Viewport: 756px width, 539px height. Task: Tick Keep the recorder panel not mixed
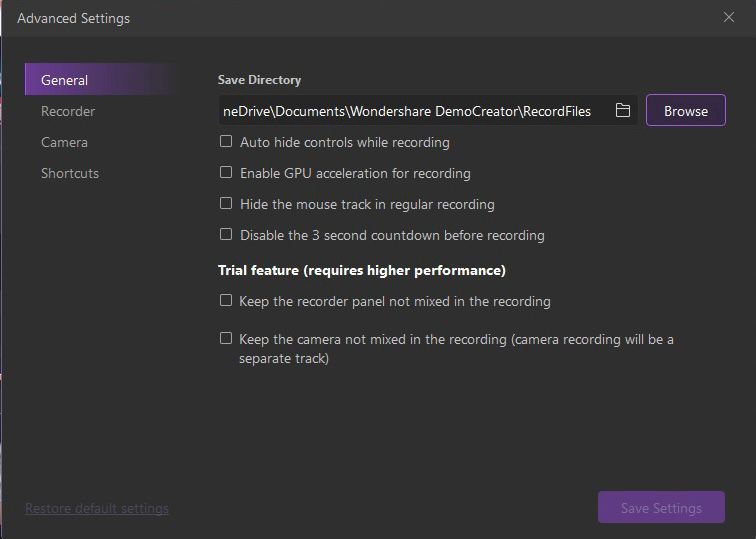(x=226, y=300)
